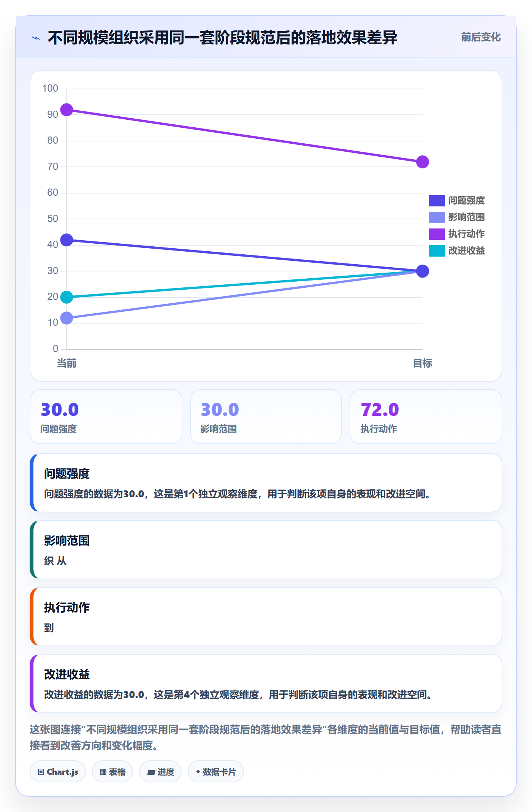Select the 进度 tag chip

click(x=160, y=772)
